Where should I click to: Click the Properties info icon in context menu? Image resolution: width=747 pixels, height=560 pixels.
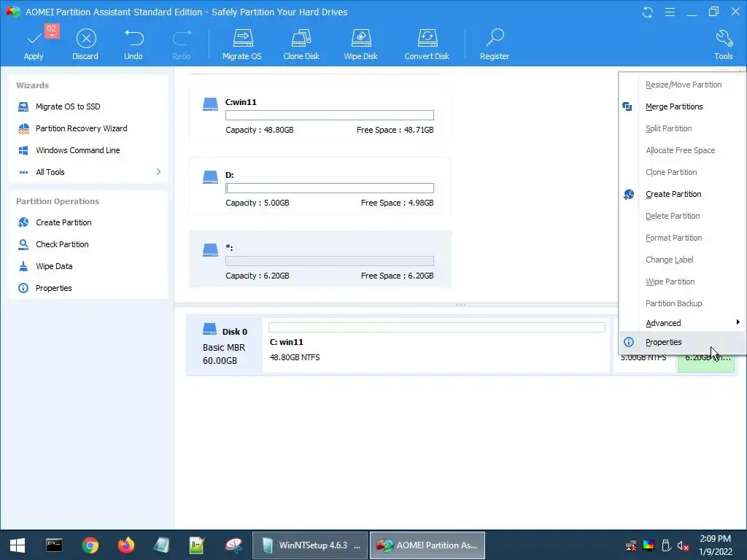629,342
